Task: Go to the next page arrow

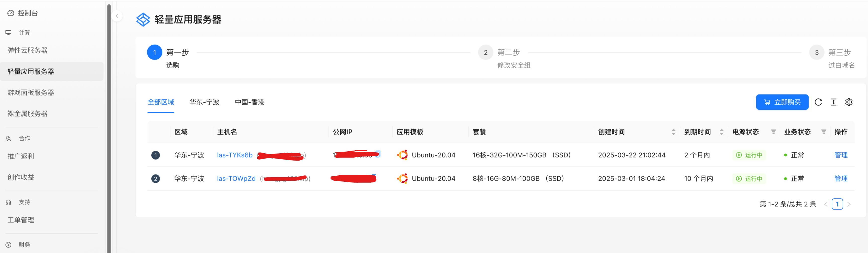Action: (849, 204)
